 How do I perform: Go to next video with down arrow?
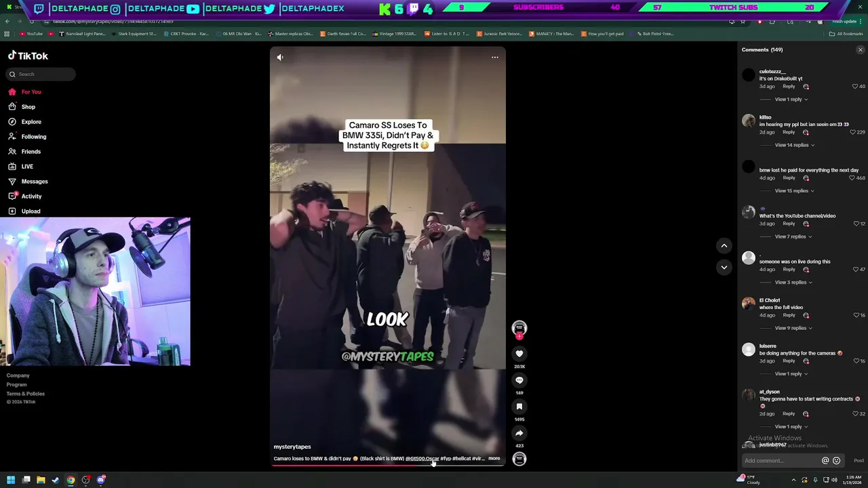724,268
